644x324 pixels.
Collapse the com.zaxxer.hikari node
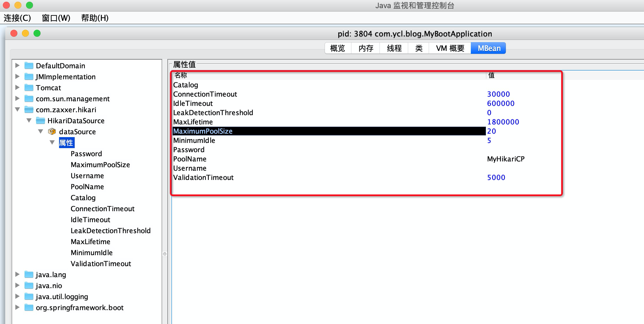pyautogui.click(x=17, y=110)
